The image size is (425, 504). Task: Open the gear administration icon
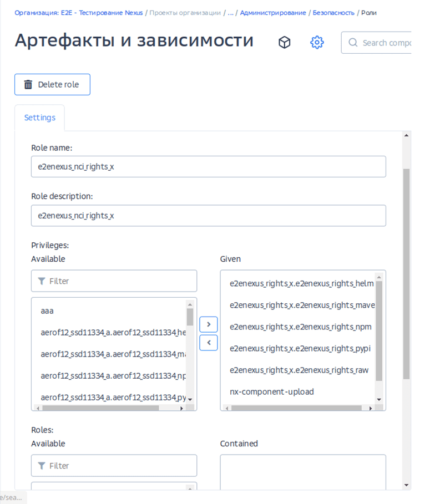317,43
